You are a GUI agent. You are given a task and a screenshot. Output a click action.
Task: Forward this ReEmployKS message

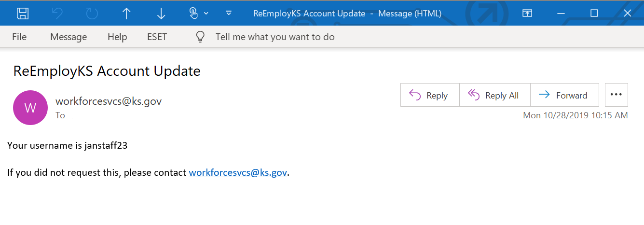pos(564,95)
